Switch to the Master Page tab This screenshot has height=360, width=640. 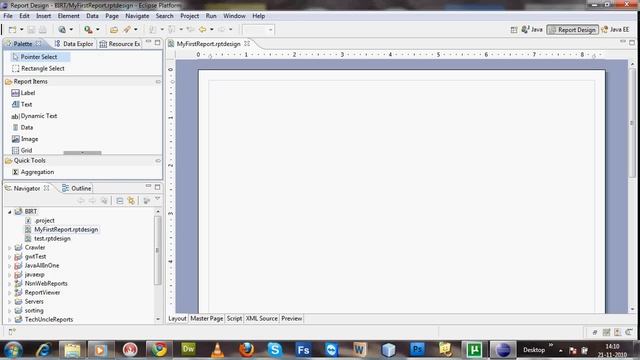207,318
